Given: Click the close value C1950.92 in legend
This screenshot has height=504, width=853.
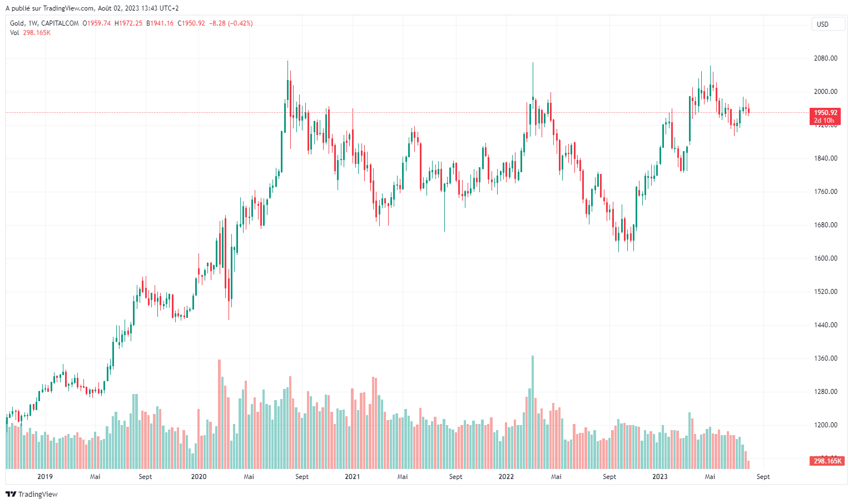Looking at the screenshot, I should coord(191,23).
